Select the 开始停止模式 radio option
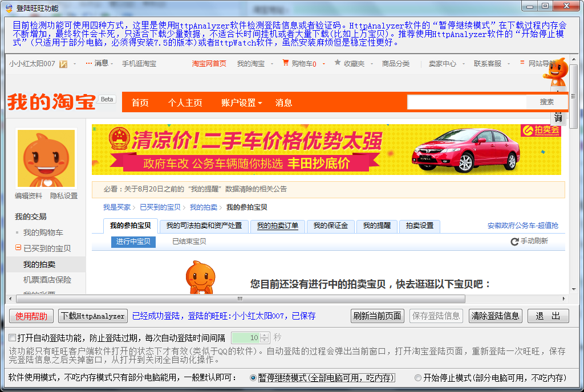Image resolution: width=584 pixels, height=392 pixels. [x=418, y=378]
